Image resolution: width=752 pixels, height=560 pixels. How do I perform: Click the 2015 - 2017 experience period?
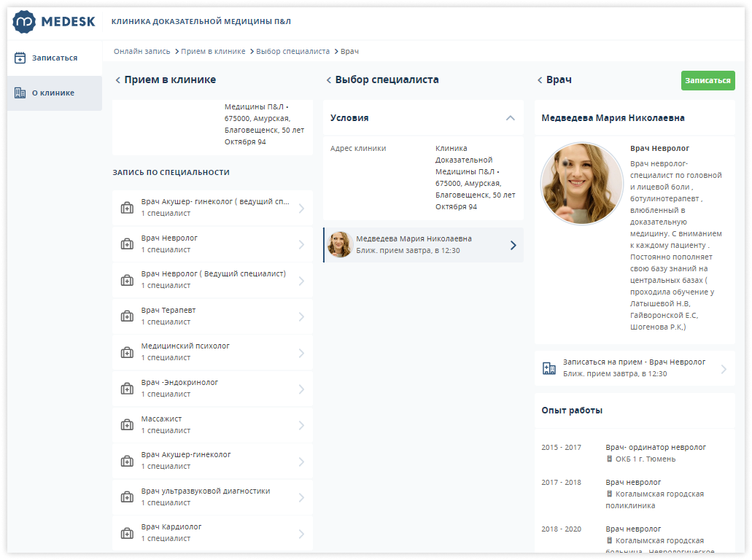tap(561, 447)
